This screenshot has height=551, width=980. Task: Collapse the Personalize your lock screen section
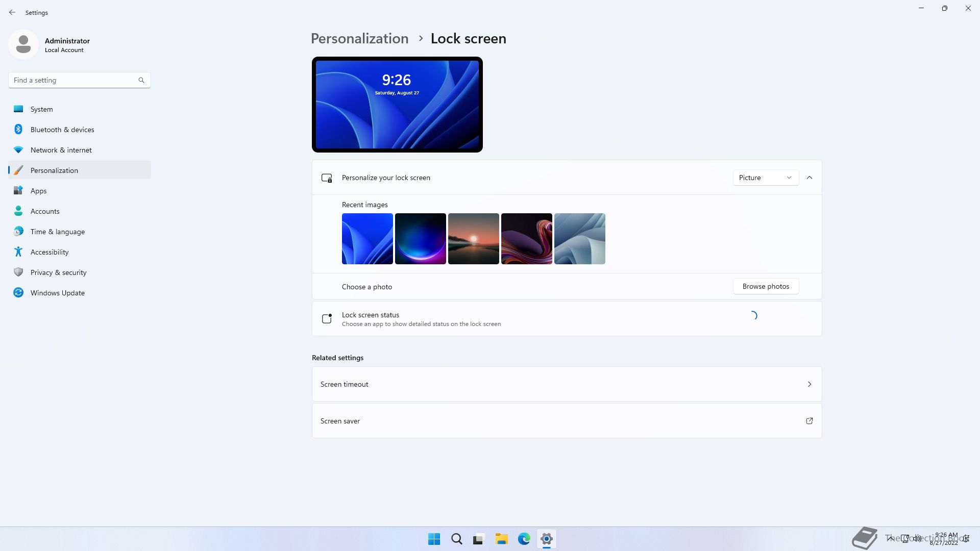click(x=810, y=178)
